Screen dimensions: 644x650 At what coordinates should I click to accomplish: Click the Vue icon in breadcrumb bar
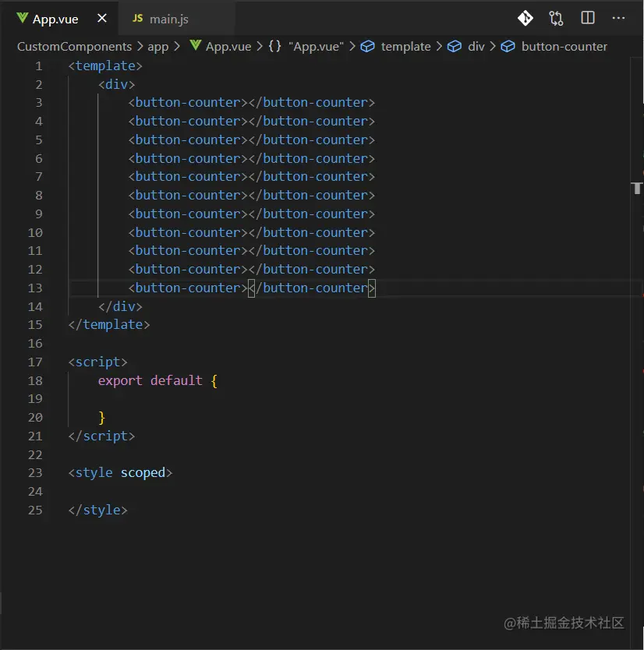tap(196, 45)
